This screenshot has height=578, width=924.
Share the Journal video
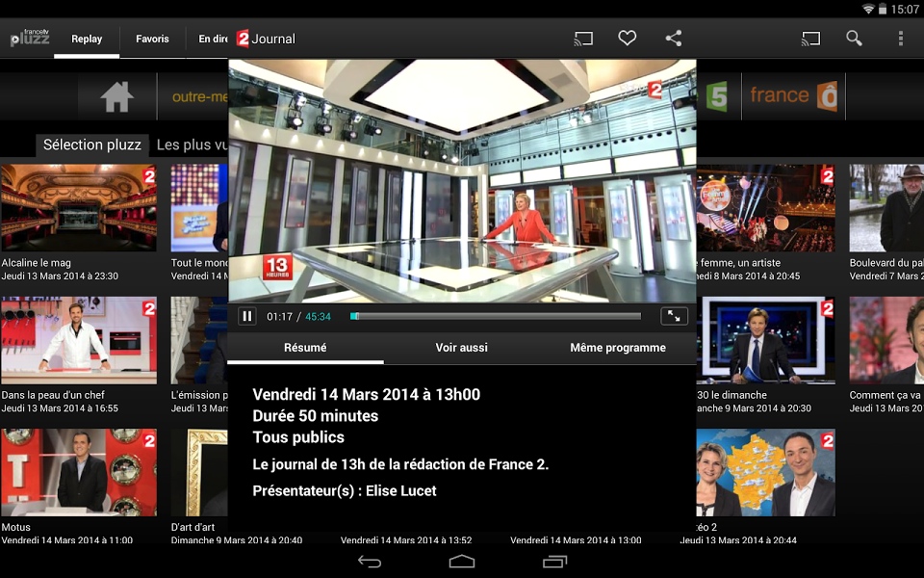click(x=674, y=39)
